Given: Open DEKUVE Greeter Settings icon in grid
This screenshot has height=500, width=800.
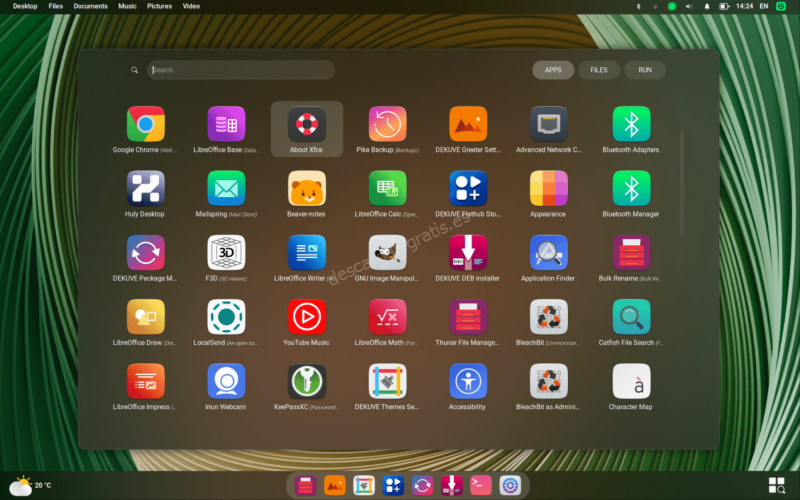Looking at the screenshot, I should point(468,124).
